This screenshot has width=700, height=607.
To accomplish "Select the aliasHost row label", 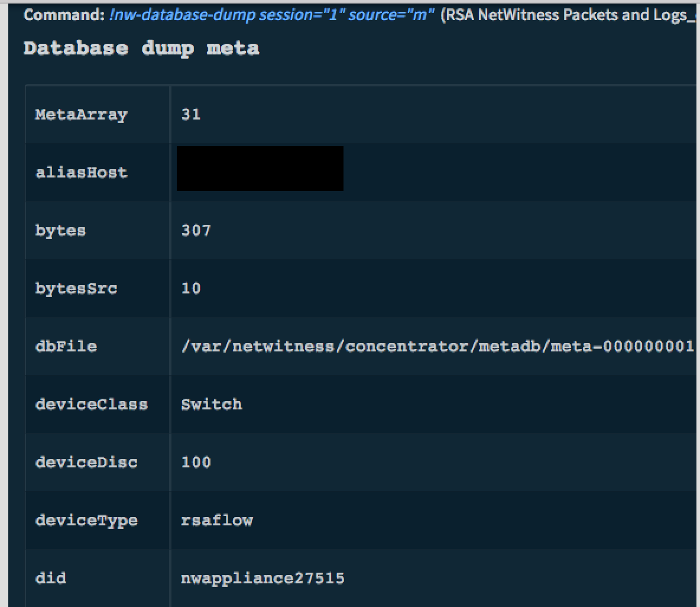I will 81,172.
